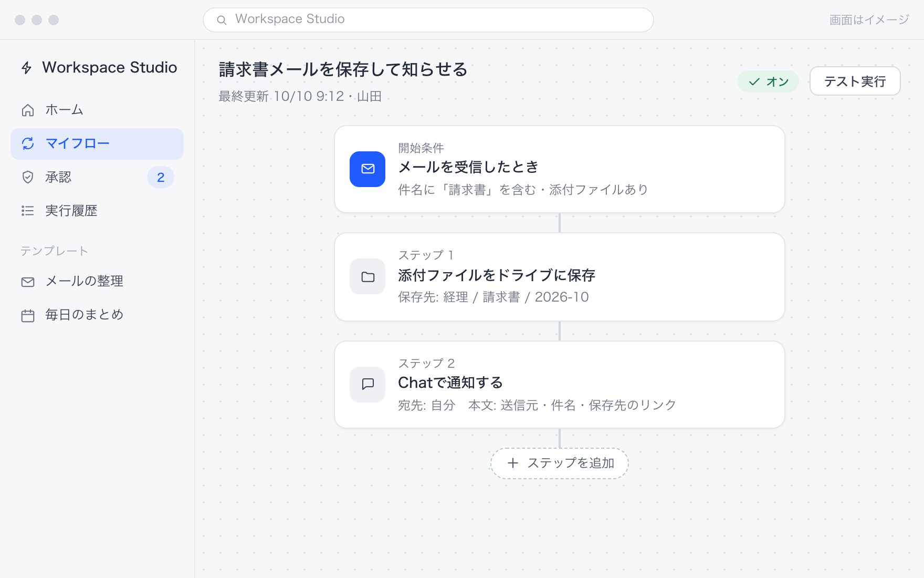Screen dimensions: 924x578
Task: Click the 最終更新 10/10 9:12 text
Action: (x=281, y=97)
